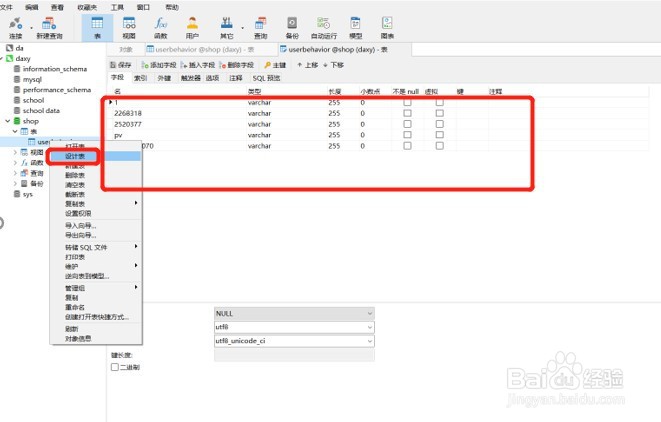Expand the 备份 (Backups) node under shop

[x=15, y=183]
